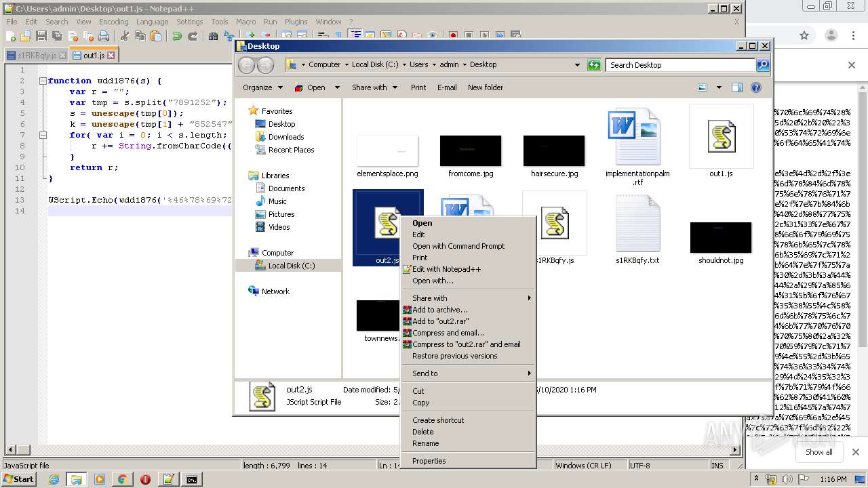This screenshot has height=488, width=868.
Task: Click the Redo arrow in Notepad++ toolbar
Action: tap(192, 36)
